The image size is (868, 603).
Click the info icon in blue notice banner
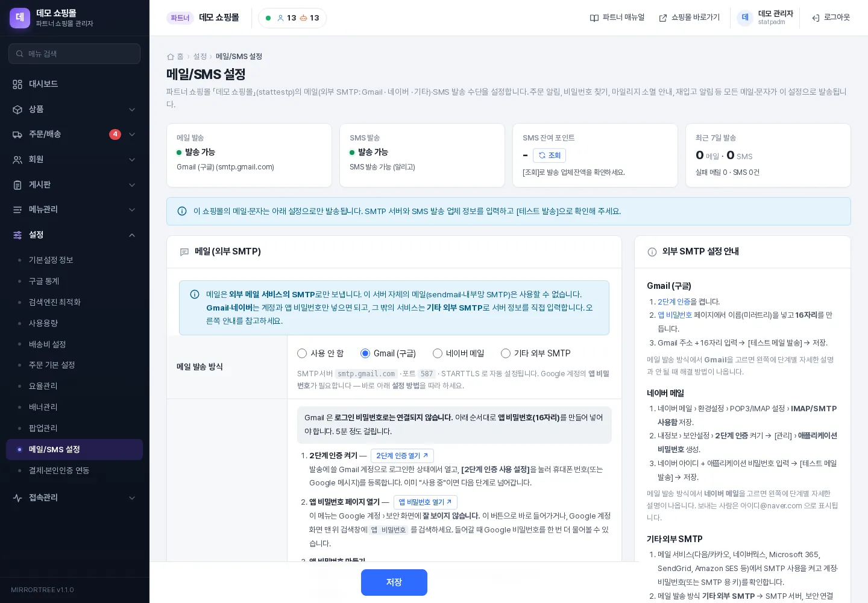tap(182, 212)
